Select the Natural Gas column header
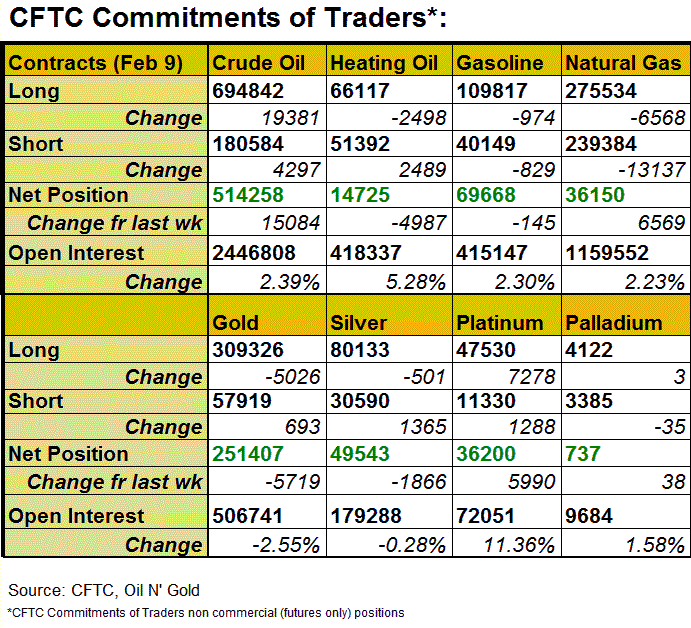 (624, 63)
